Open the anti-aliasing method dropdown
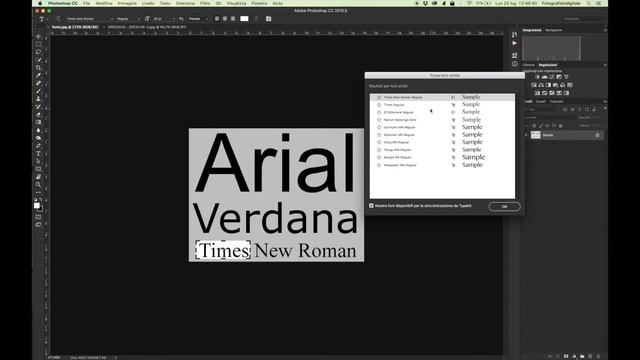 (198, 19)
